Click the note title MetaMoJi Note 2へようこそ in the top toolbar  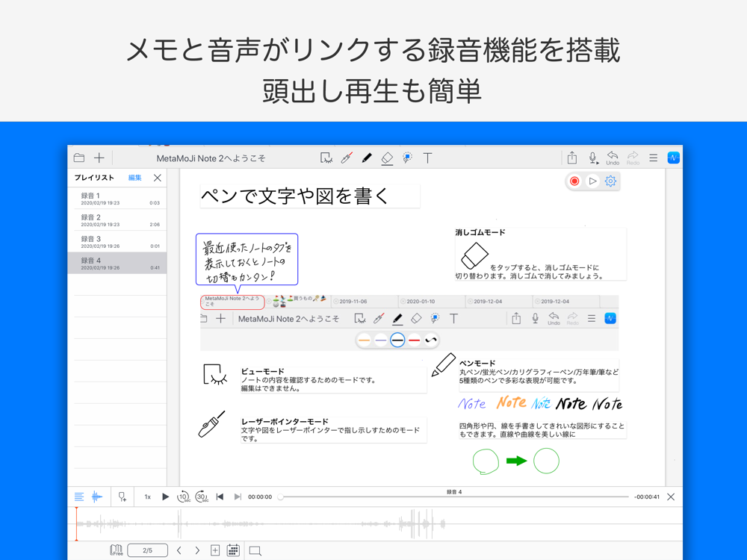(x=211, y=158)
